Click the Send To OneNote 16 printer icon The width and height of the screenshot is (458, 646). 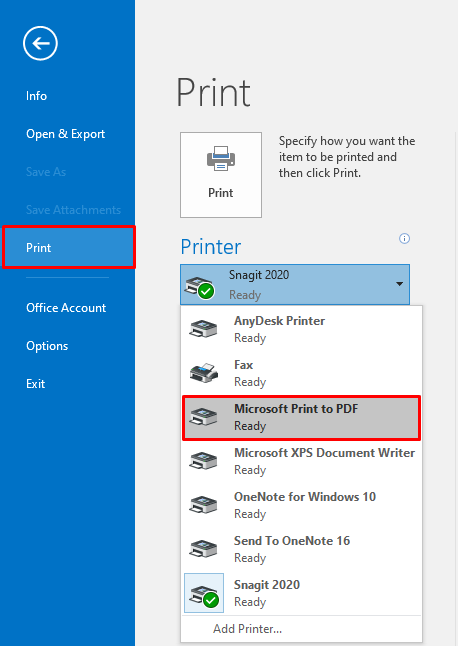pyautogui.click(x=203, y=549)
